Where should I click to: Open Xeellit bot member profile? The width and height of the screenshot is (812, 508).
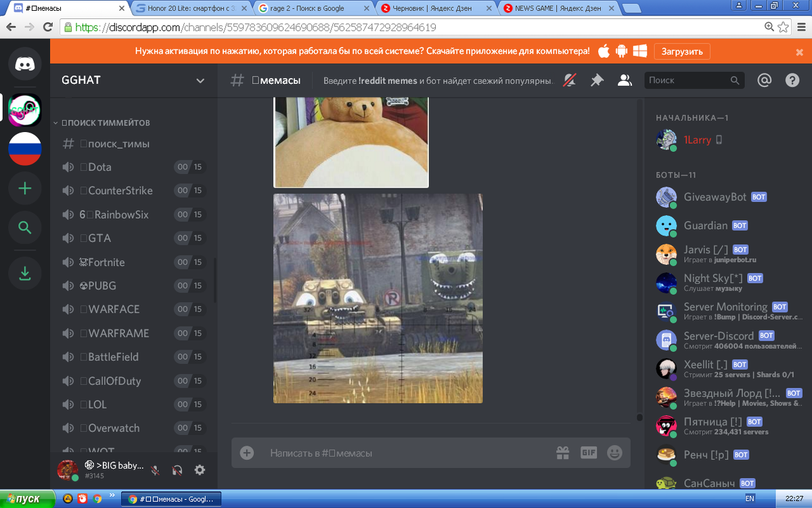(727, 368)
